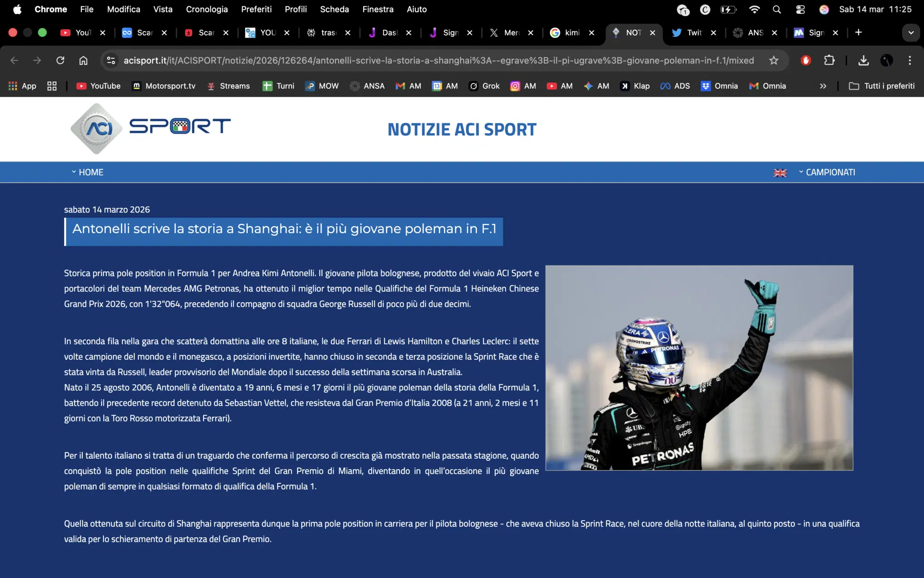Click the extensions puzzle icon
The image size is (924, 578).
tap(829, 60)
